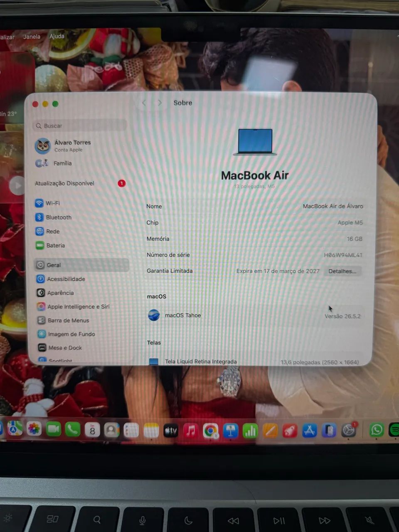Click Tela Liquid Retina Integrada row

point(254,362)
